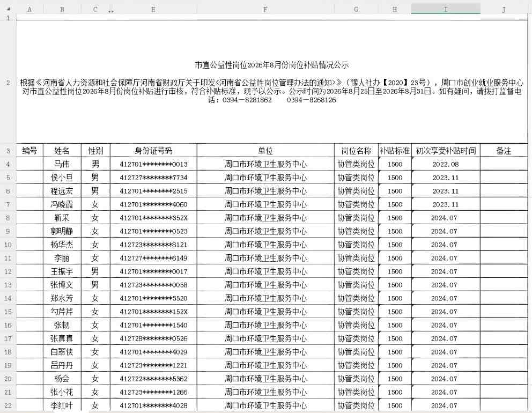Select name cell 张真真
This screenshot has height=413, width=532.
pos(62,338)
